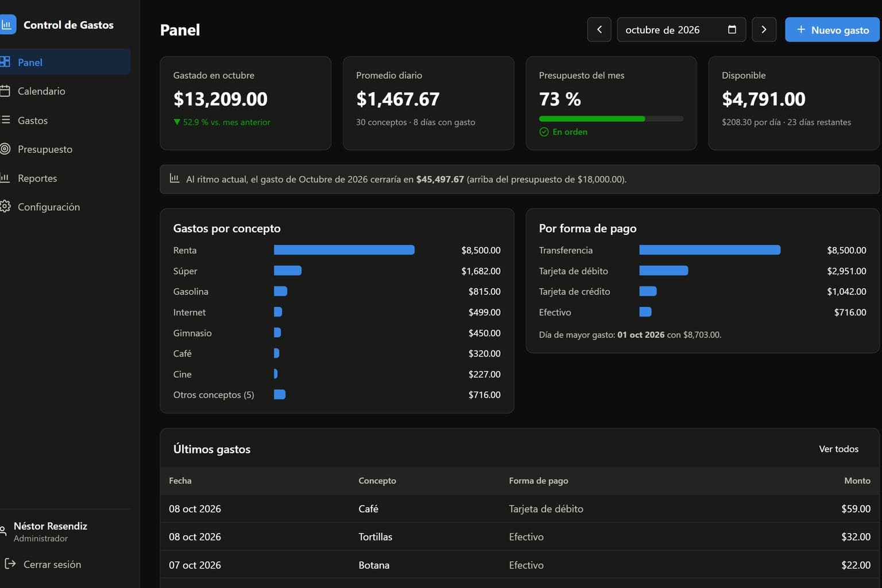Click the Tarjeta de débito payment bar
The height and width of the screenshot is (588, 882).
664,270
